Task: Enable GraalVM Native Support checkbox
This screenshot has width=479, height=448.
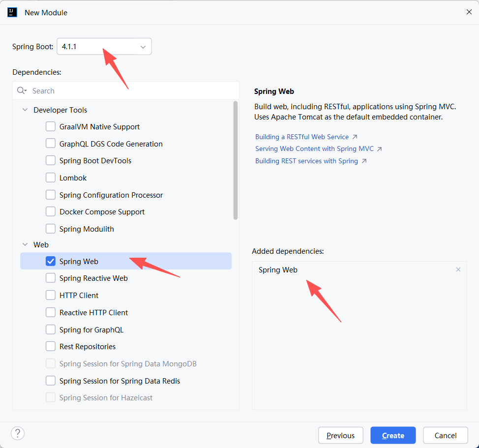Action: click(x=50, y=126)
